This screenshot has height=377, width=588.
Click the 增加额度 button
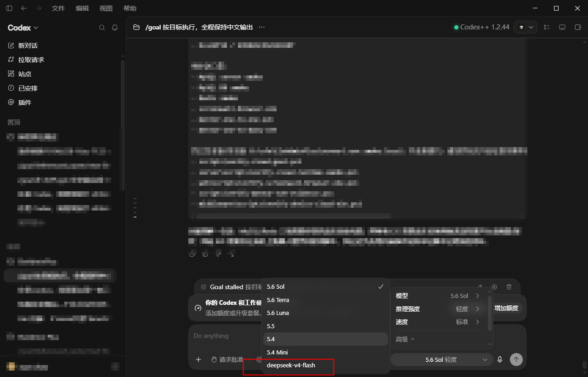tap(506, 308)
